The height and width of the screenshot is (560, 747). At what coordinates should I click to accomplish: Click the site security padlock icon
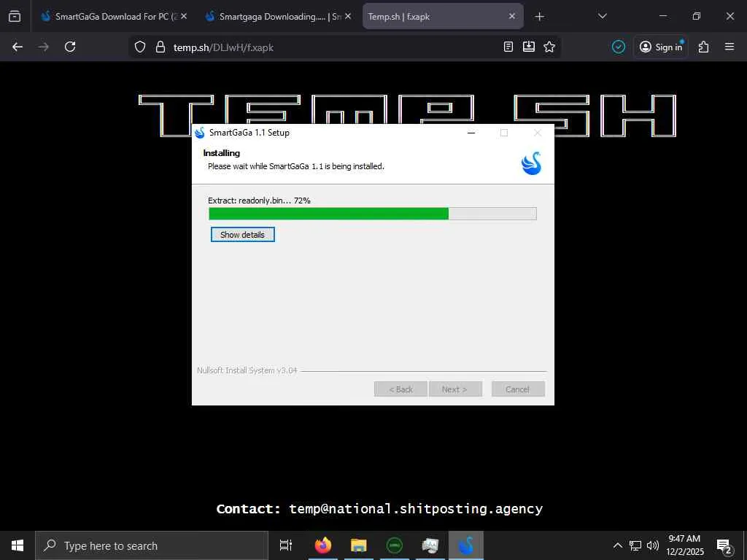pyautogui.click(x=160, y=47)
